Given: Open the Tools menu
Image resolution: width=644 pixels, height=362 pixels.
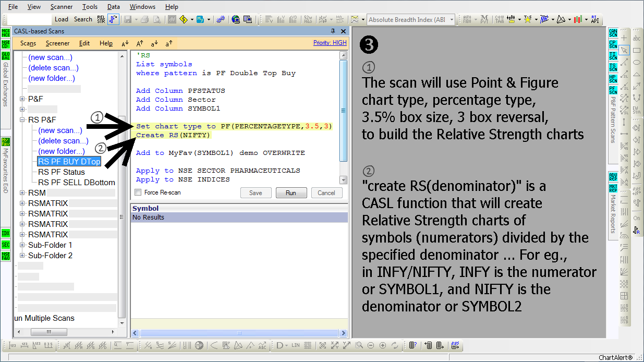Looking at the screenshot, I should tap(90, 7).
